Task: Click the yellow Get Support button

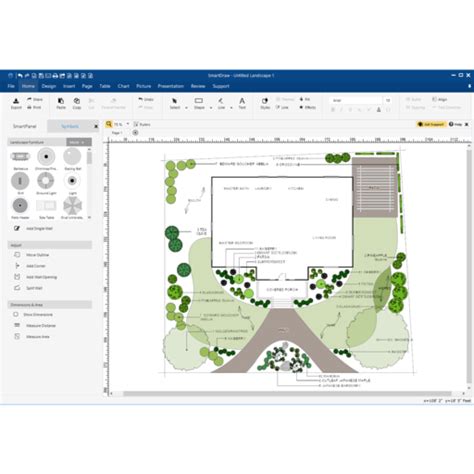Action: click(431, 124)
